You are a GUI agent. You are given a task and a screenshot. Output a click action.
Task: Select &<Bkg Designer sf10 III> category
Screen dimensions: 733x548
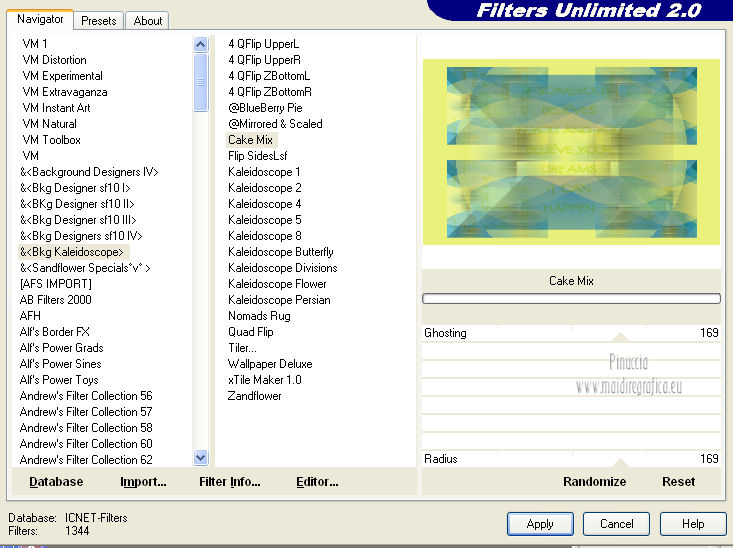(x=78, y=220)
